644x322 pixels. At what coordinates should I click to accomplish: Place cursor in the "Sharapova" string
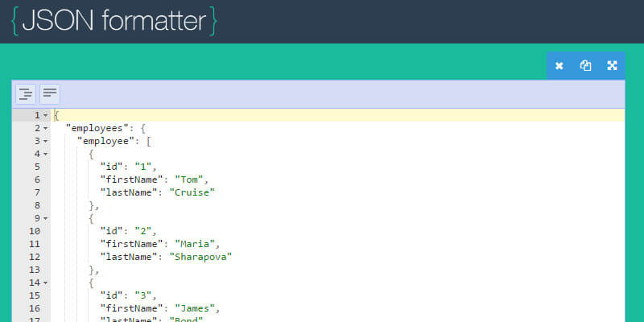pos(200,257)
